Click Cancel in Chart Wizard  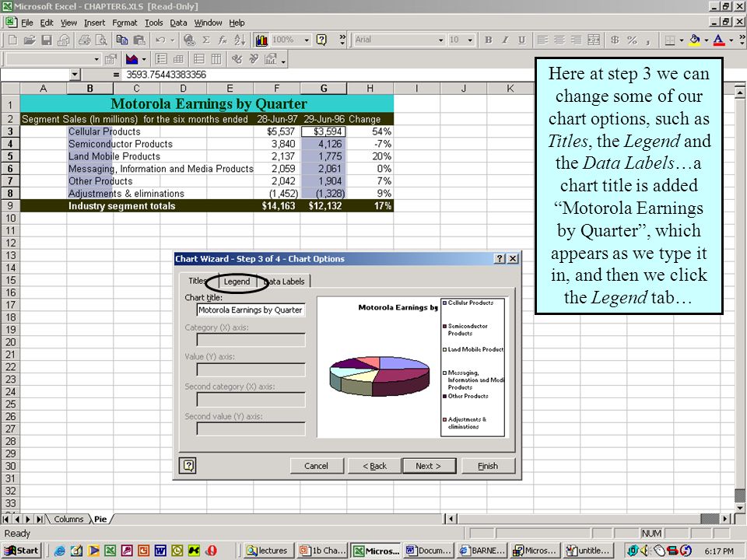(x=317, y=466)
